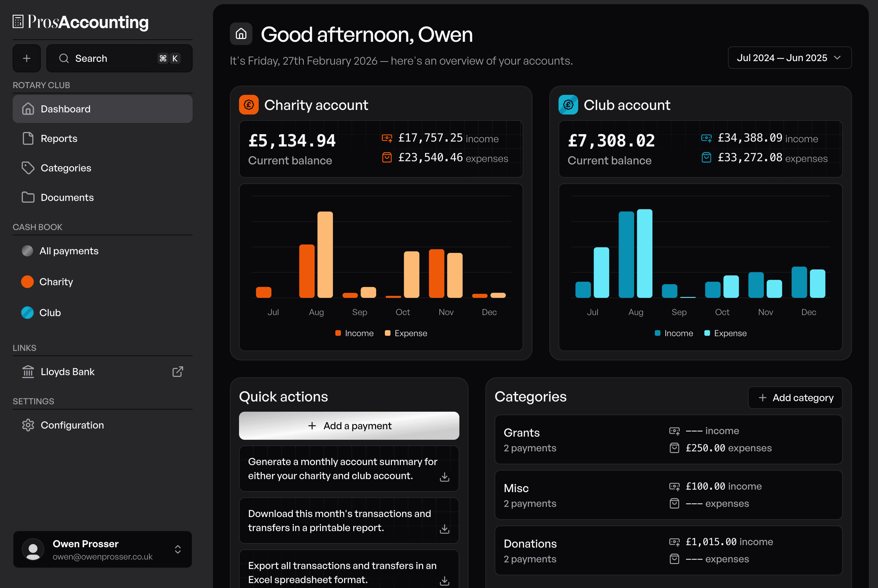Click the Add category button

795,398
